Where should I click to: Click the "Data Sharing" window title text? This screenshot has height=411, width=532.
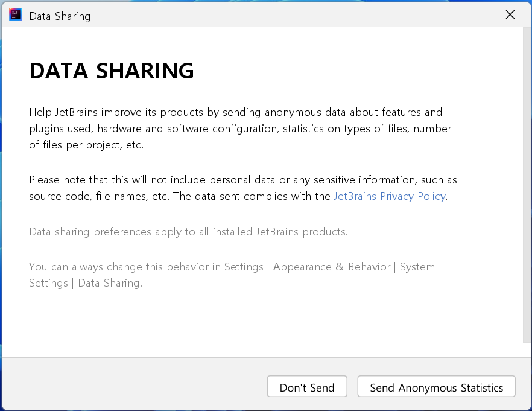click(60, 16)
